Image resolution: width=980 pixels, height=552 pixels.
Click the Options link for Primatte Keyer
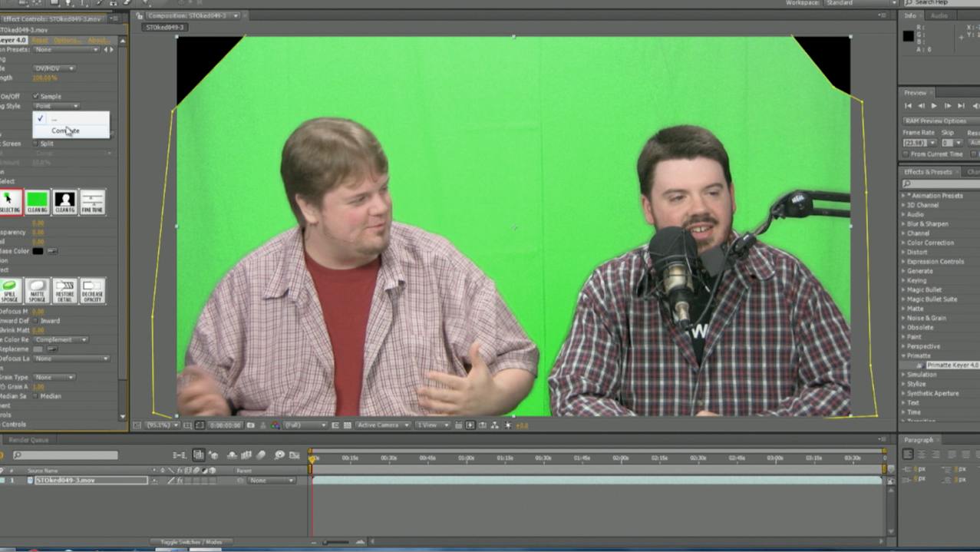pyautogui.click(x=67, y=40)
